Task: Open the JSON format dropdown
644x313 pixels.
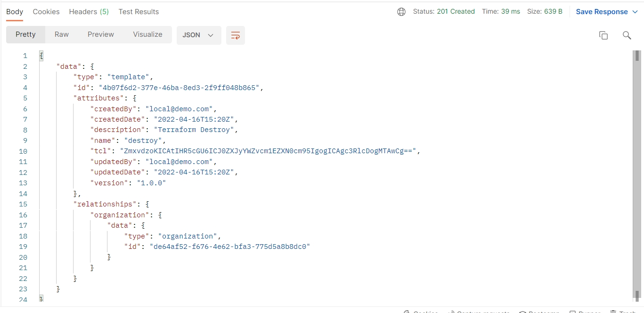Action: [x=198, y=35]
